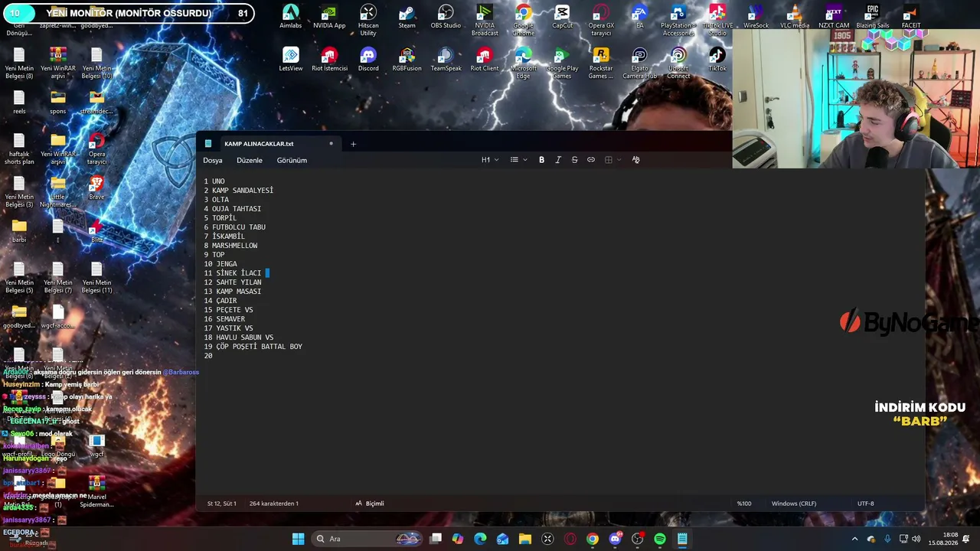
Task: Click the RGBFusion desktop icon
Action: click(407, 60)
